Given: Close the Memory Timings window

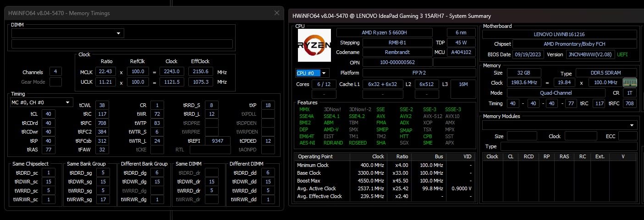Looking at the screenshot, I should tap(277, 13).
